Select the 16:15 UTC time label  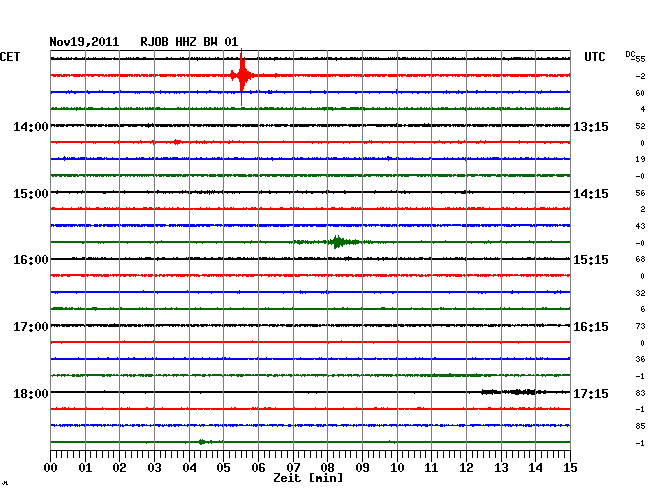point(591,327)
